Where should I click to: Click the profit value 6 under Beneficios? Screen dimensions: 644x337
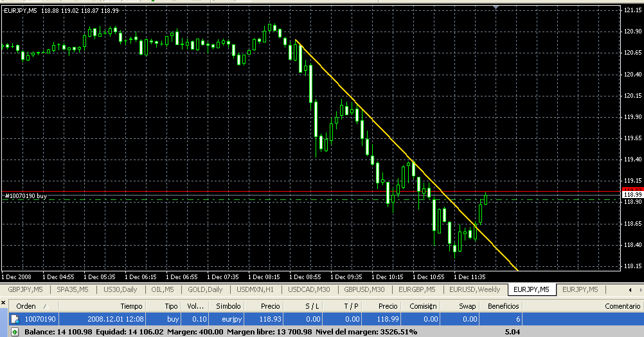tap(518, 319)
